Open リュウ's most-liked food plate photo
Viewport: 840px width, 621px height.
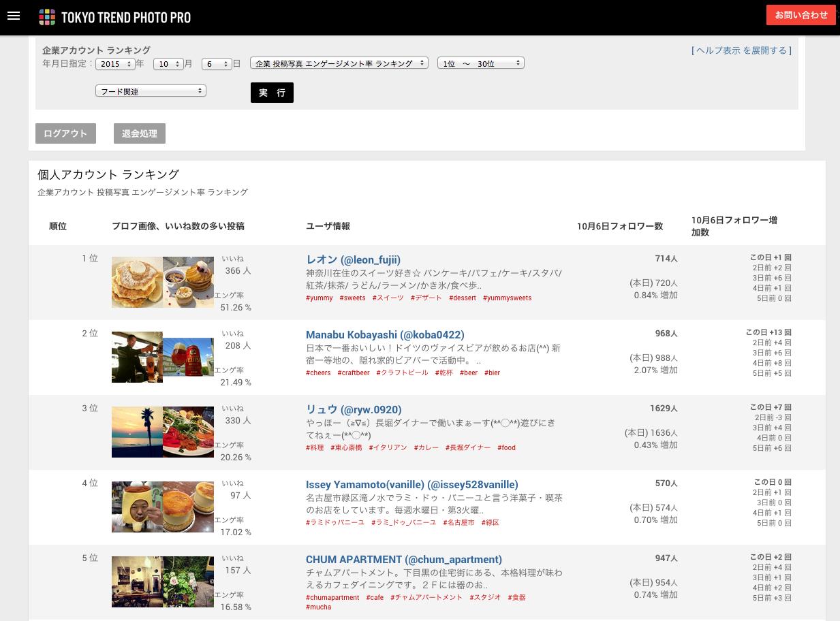tap(188, 432)
